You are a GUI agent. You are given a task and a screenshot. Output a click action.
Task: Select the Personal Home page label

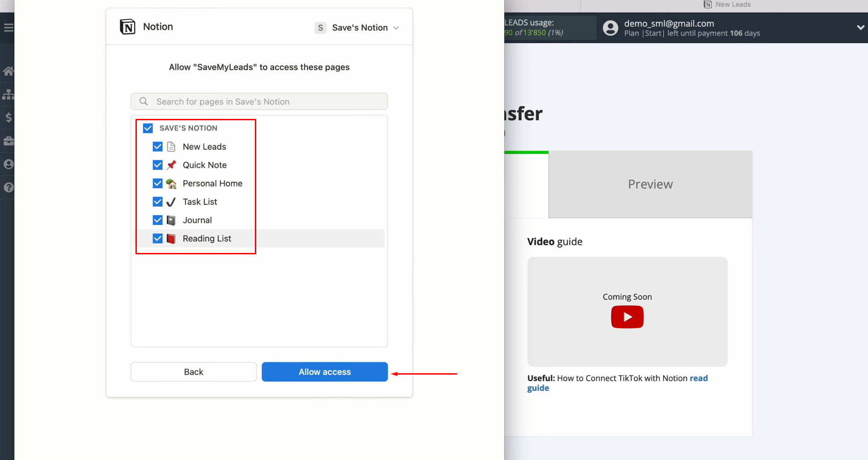click(213, 183)
